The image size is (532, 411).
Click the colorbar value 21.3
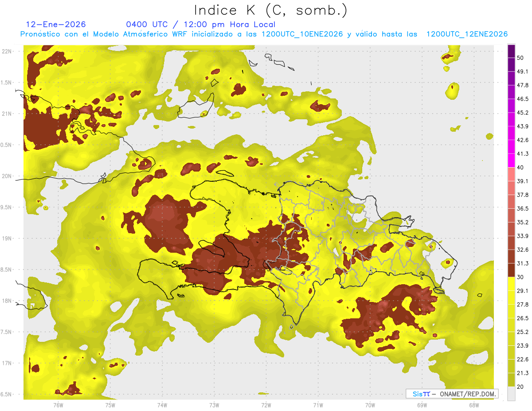522,373
